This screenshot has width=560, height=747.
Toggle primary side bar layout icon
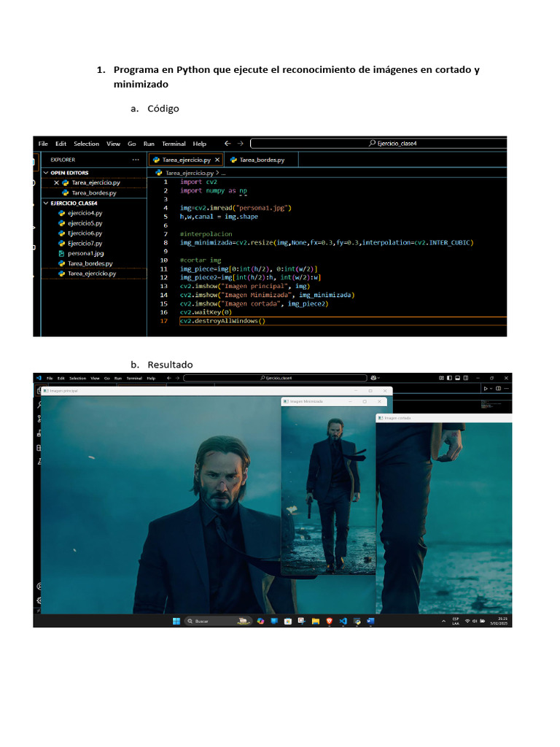click(449, 378)
